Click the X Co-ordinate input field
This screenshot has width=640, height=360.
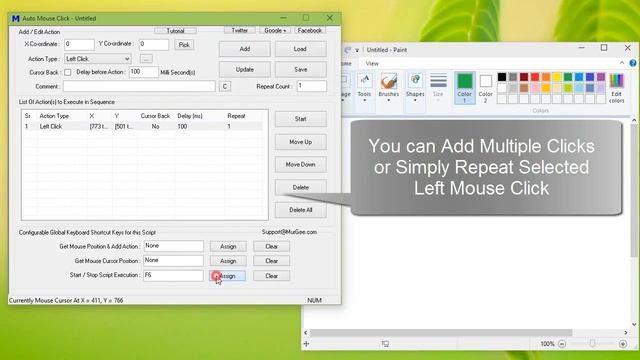79,44
